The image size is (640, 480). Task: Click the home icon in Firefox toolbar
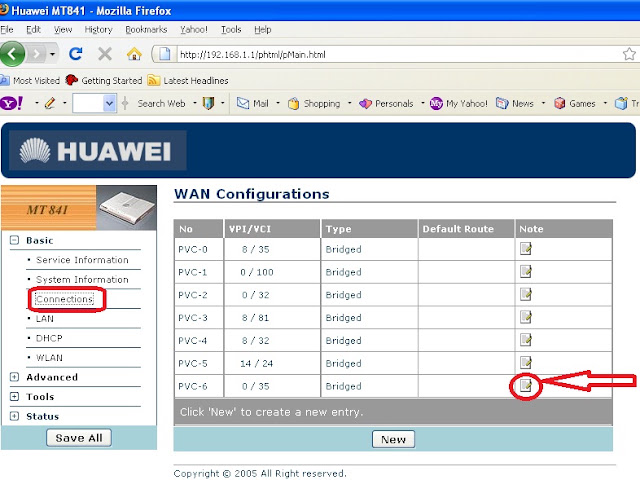point(134,54)
